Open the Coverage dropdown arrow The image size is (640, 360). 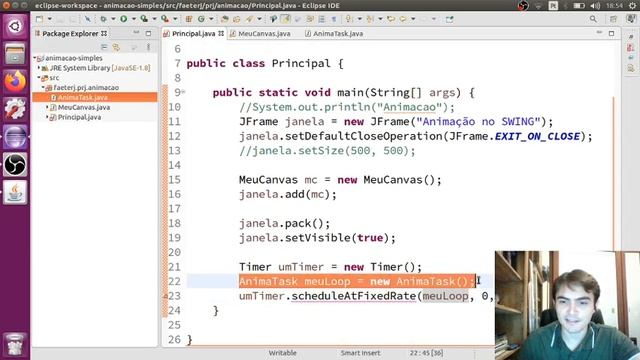coord(154,19)
